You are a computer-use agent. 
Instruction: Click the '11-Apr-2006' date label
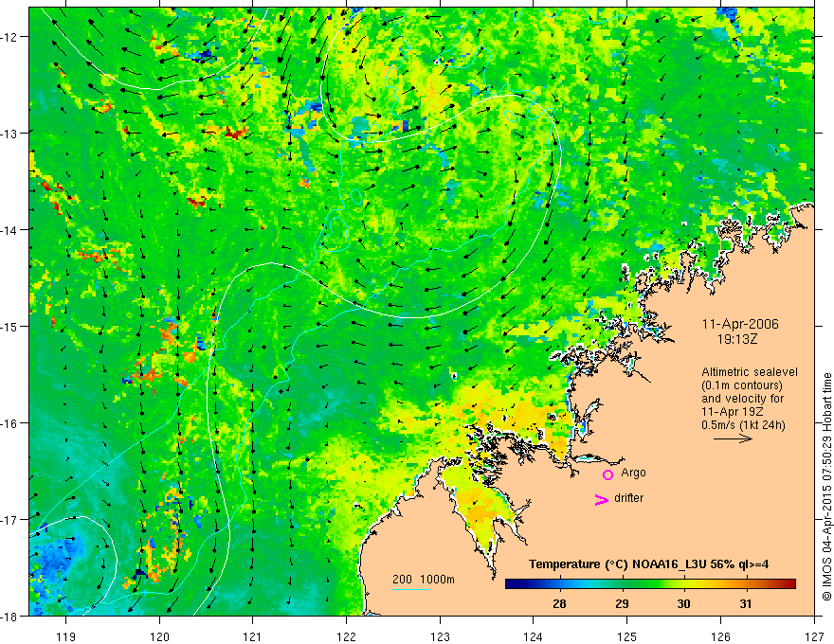740,324
